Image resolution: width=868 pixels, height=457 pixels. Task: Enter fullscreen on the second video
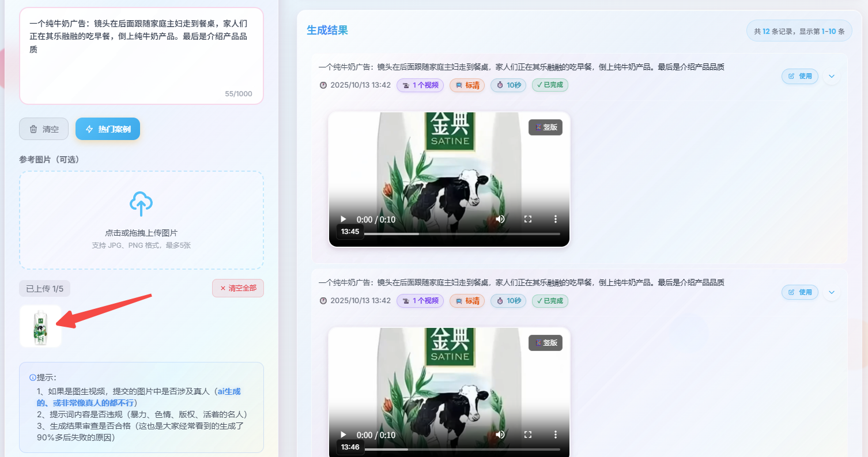click(527, 435)
